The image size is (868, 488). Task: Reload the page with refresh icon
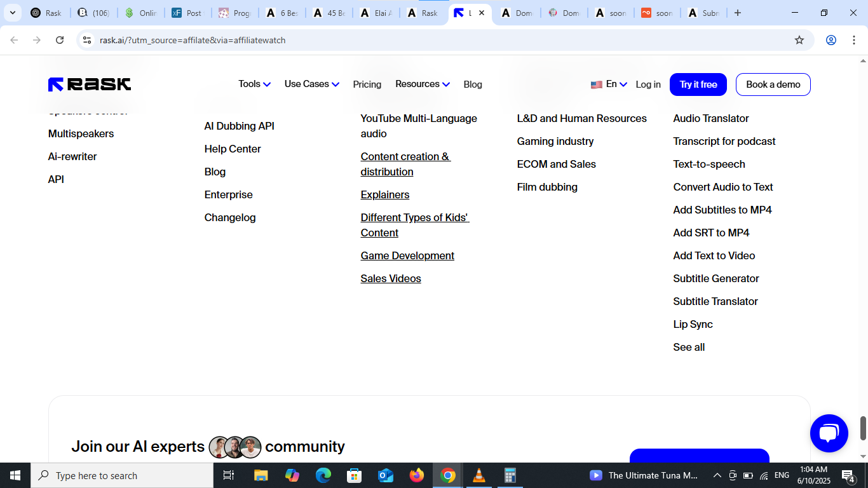pyautogui.click(x=60, y=40)
